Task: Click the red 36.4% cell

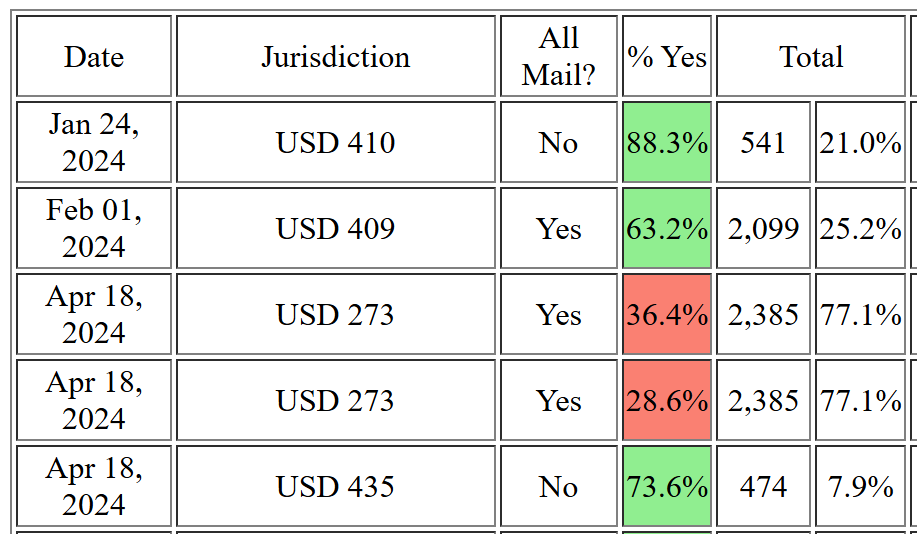Action: 667,315
